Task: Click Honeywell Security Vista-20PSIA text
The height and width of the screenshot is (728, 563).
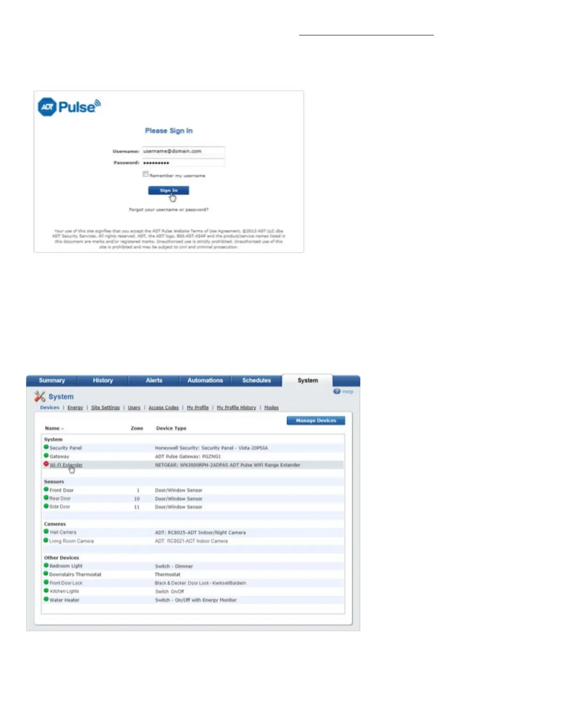Action: coord(212,448)
